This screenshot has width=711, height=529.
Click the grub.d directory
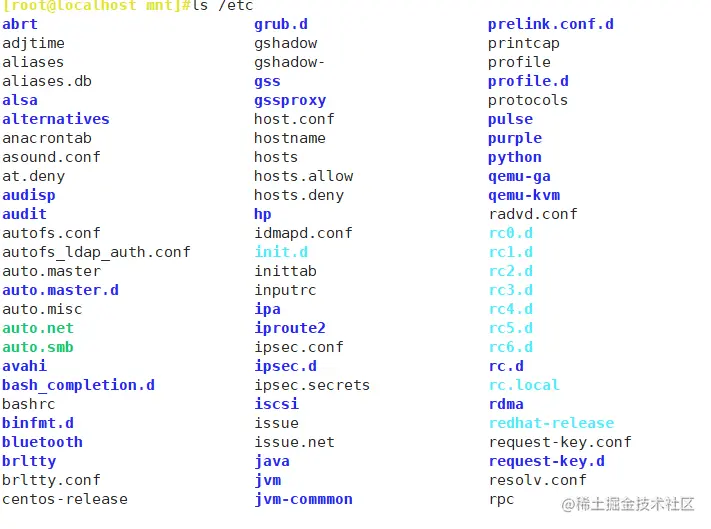point(281,24)
